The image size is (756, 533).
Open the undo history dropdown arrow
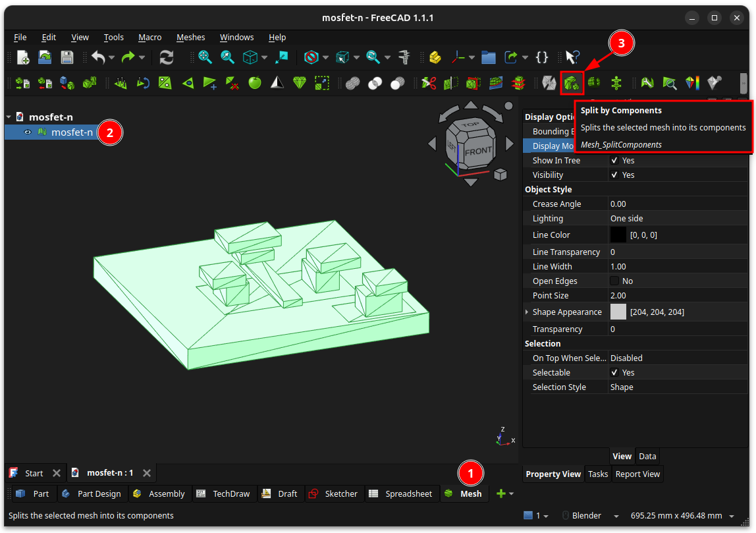[112, 58]
